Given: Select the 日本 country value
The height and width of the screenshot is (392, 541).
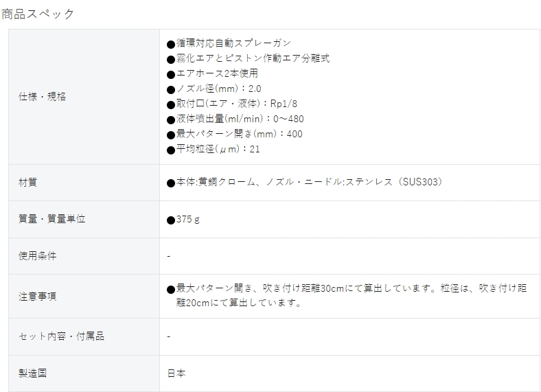Looking at the screenshot, I should [176, 373].
